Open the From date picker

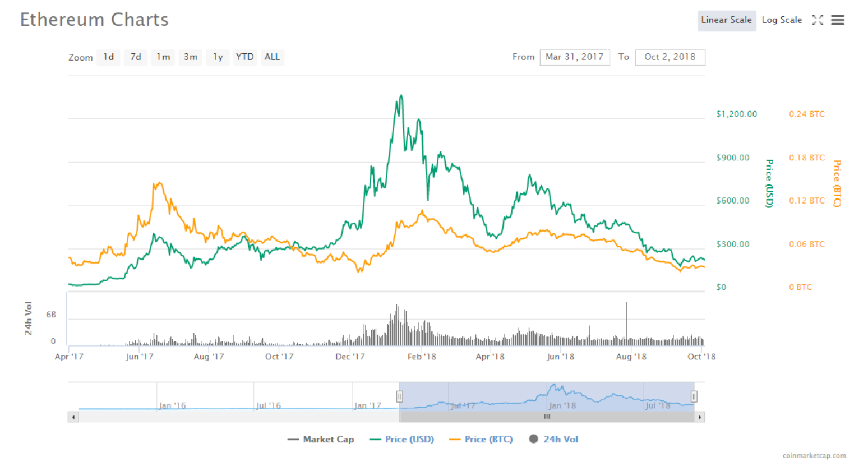click(x=574, y=57)
